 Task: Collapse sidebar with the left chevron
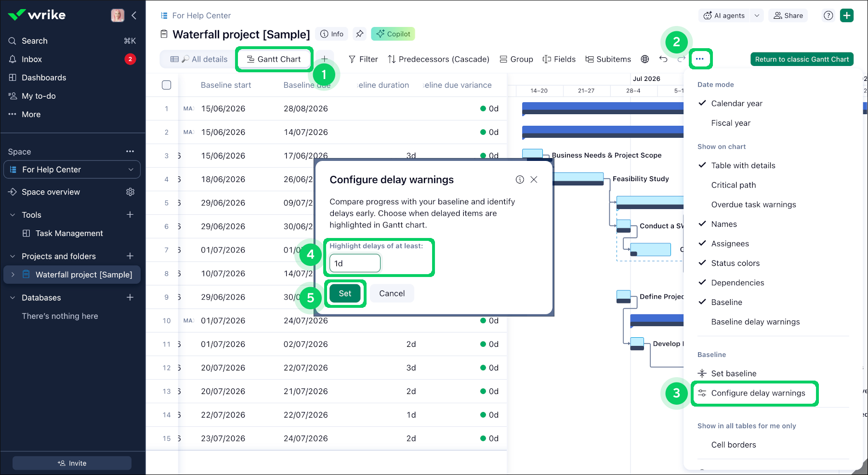coord(134,15)
